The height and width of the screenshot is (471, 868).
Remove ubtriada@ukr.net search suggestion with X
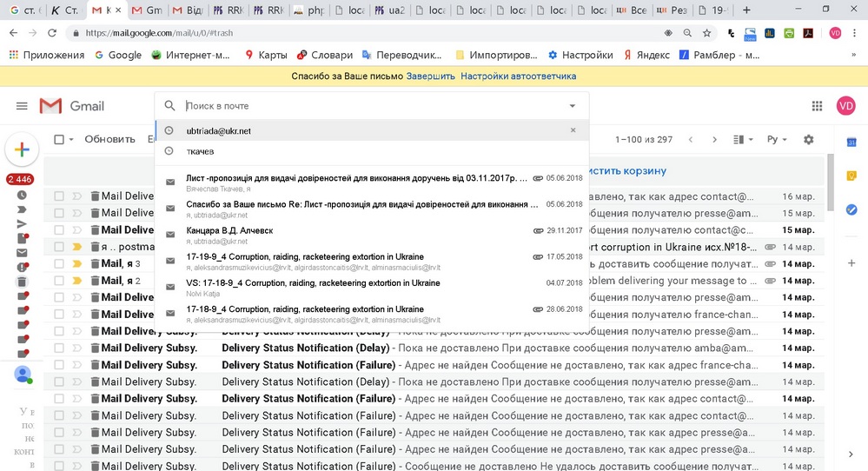(573, 130)
